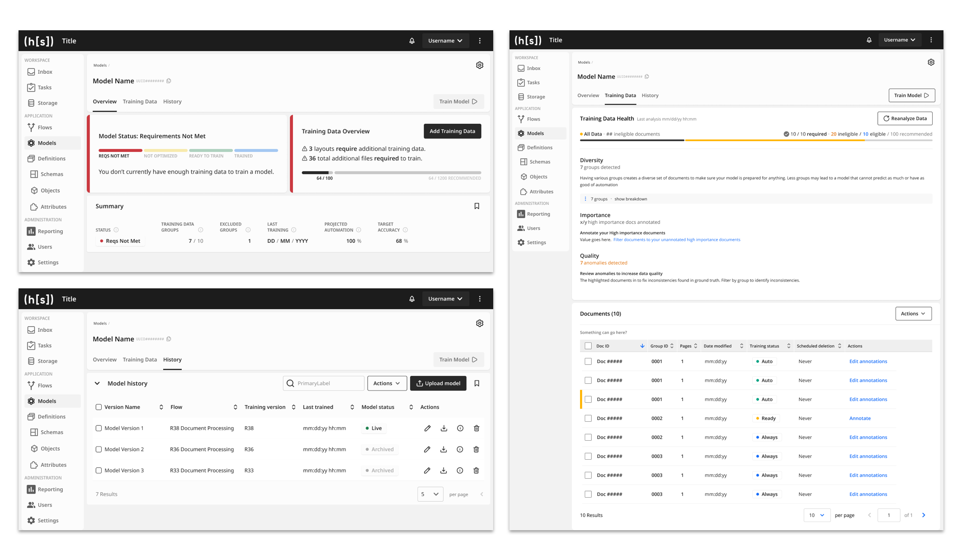Click the PrimaryLabel search field

pos(324,383)
